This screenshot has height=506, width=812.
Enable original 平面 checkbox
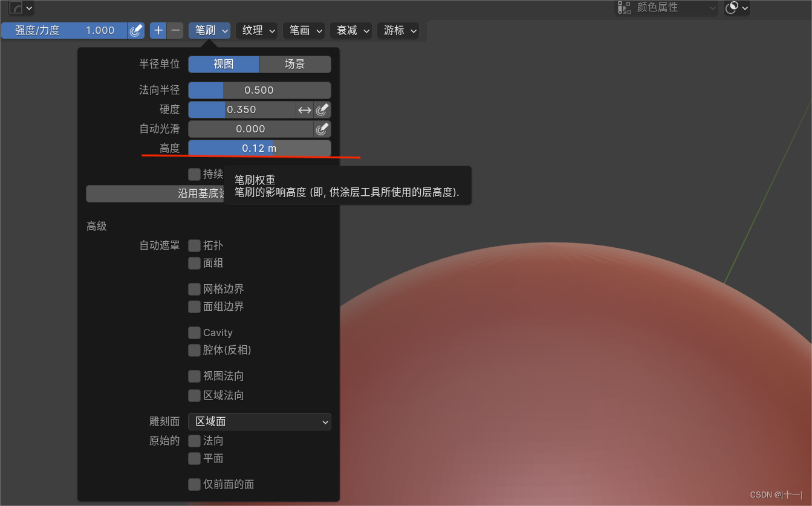194,458
